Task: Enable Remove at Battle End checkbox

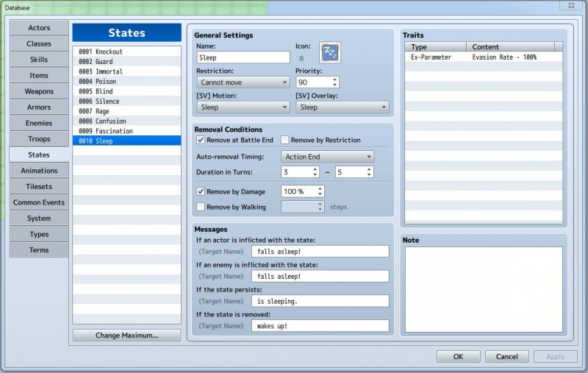Action: pyautogui.click(x=201, y=140)
